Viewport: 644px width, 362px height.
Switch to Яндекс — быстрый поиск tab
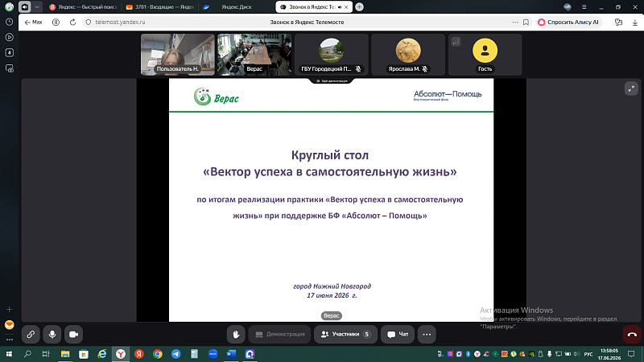click(x=84, y=7)
